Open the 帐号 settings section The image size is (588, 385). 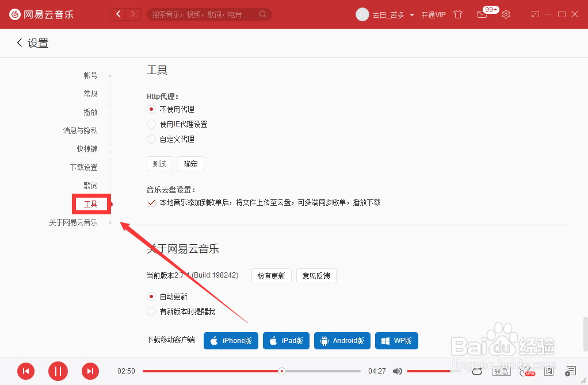90,75
